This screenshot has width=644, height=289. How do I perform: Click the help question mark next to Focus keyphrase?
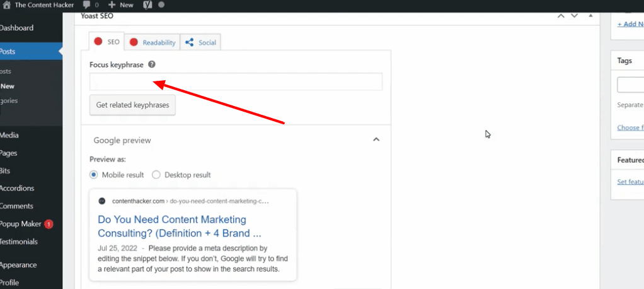152,64
